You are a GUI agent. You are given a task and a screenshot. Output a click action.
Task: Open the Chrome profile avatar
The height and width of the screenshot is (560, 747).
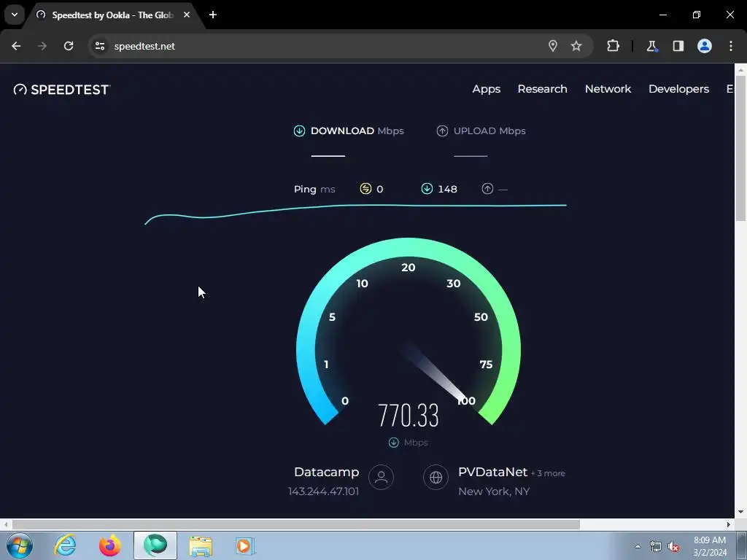coord(705,46)
